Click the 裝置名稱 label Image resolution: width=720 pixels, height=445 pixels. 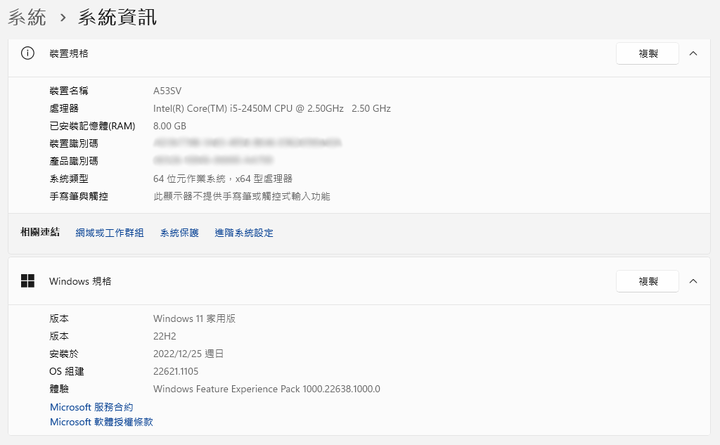pos(69,91)
